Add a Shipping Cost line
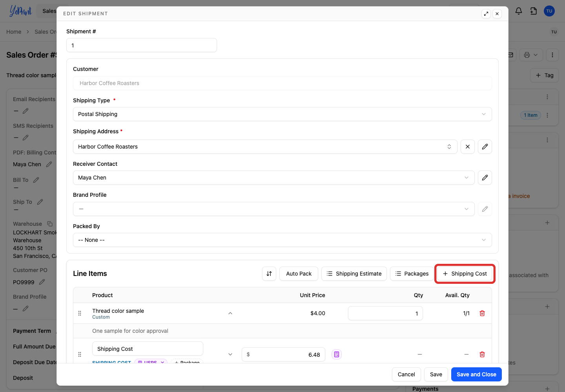The width and height of the screenshot is (565, 392). (x=465, y=274)
